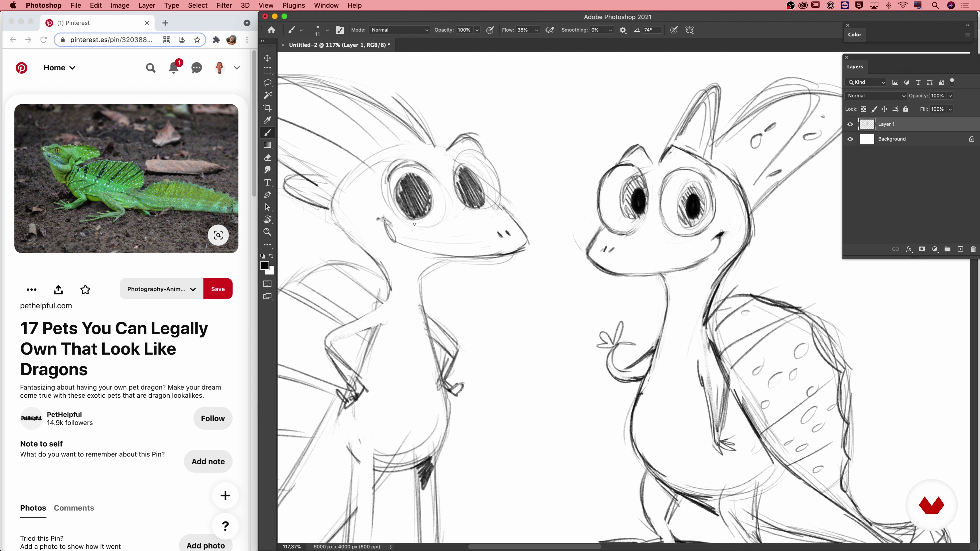The height and width of the screenshot is (551, 980).
Task: Expand the Flow value dropdown
Action: (x=536, y=30)
